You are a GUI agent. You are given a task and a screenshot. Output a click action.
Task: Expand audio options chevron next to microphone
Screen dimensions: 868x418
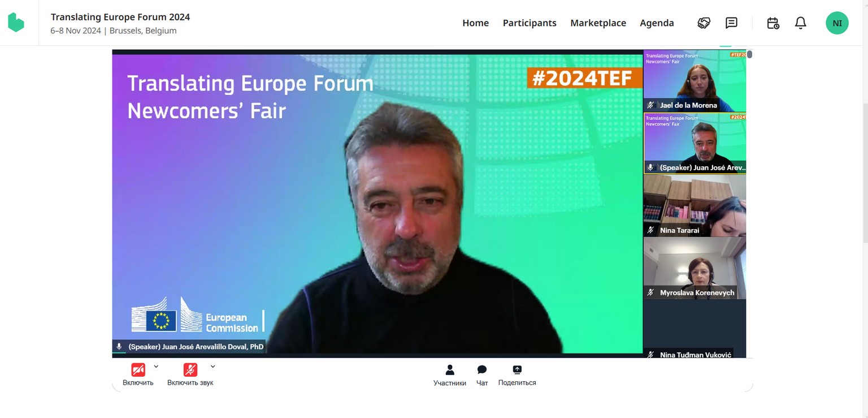pos(213,367)
